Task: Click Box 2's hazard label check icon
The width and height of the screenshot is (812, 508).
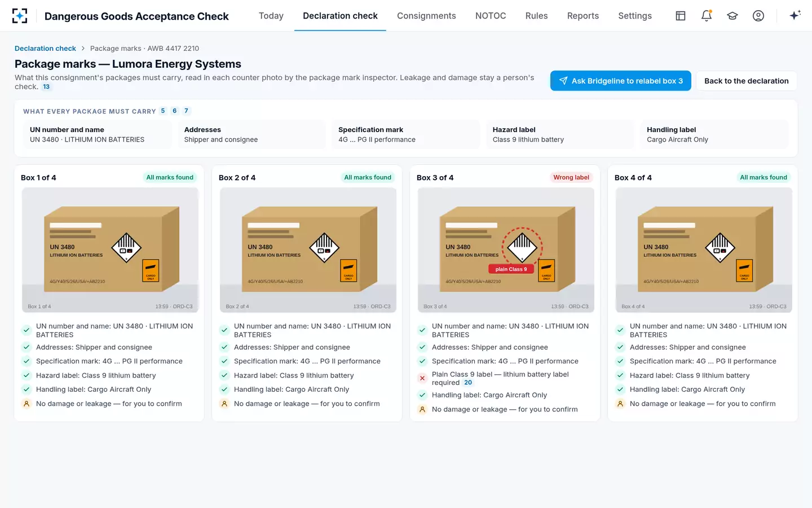Action: (224, 375)
